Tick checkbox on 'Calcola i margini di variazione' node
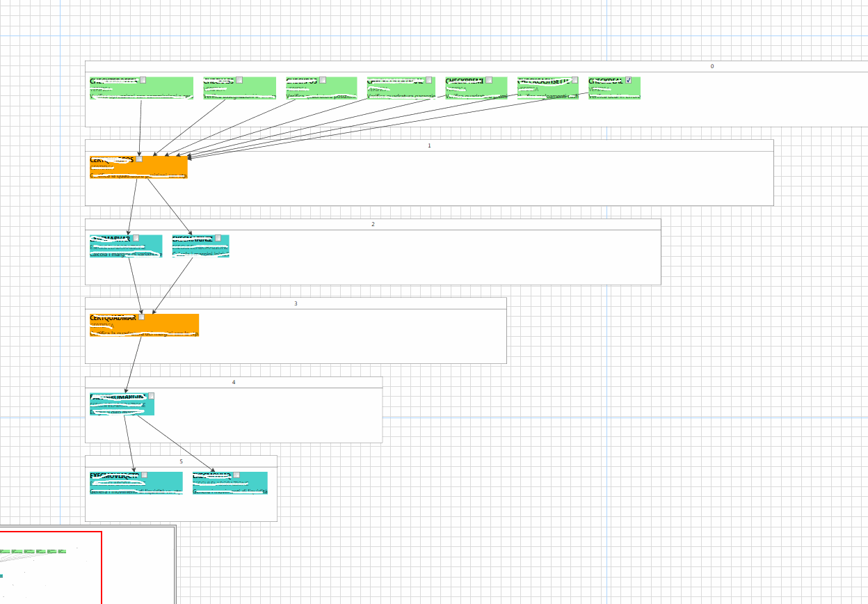The image size is (868, 604). [x=136, y=238]
